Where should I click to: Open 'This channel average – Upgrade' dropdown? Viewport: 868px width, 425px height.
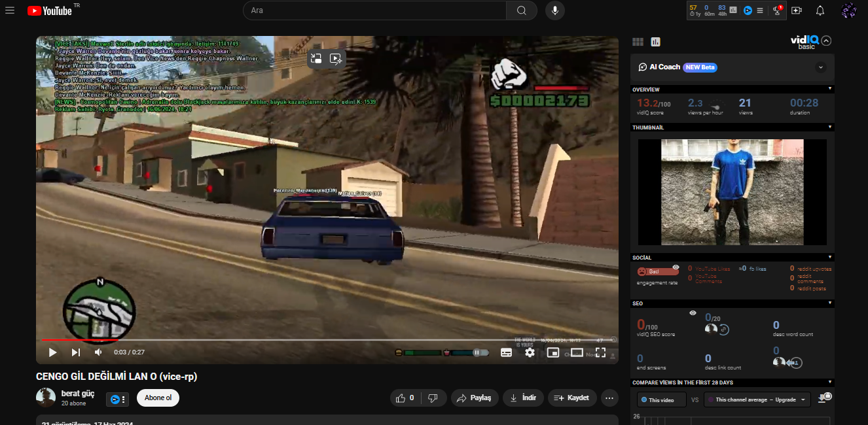pos(757,399)
